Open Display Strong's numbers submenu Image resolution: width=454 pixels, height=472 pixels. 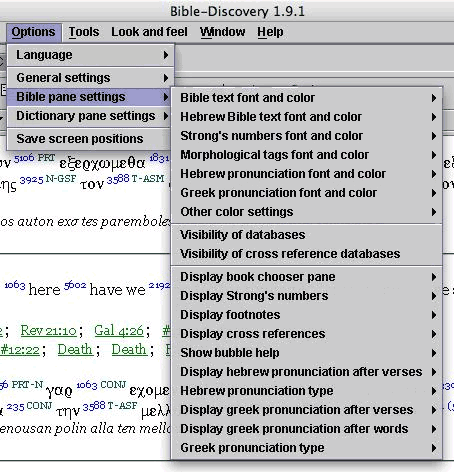tap(307, 296)
